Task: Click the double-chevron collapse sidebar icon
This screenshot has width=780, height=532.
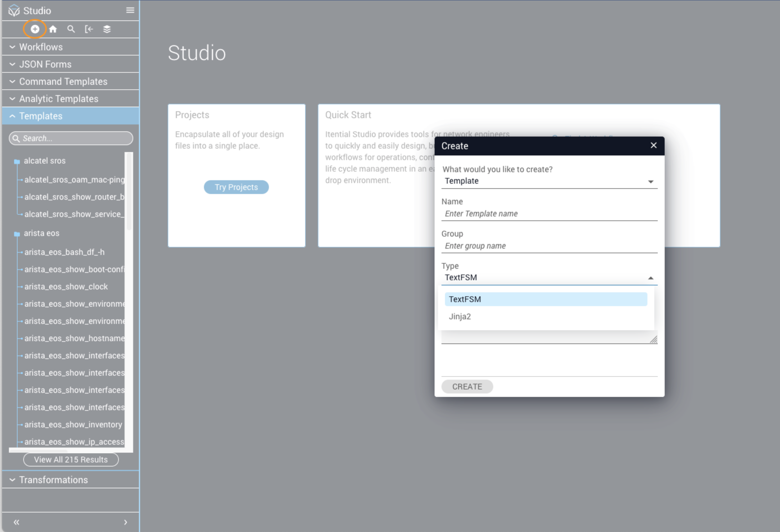Action: coord(16,522)
